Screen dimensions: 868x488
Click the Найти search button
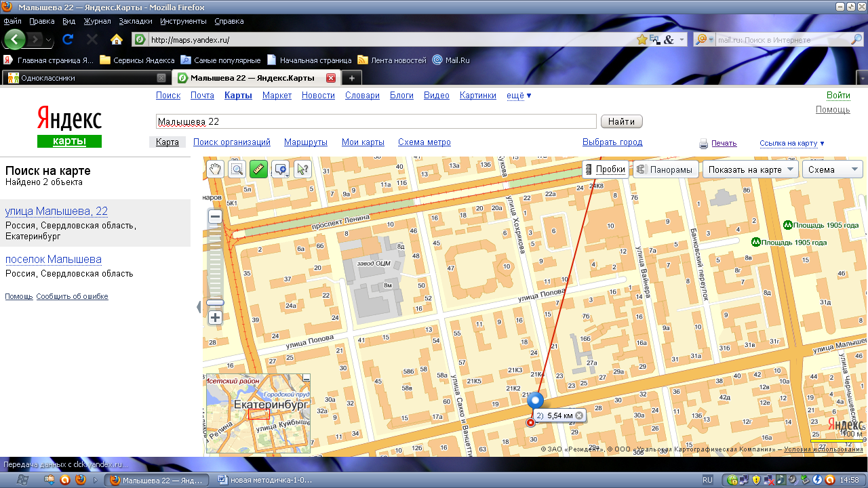pyautogui.click(x=621, y=121)
